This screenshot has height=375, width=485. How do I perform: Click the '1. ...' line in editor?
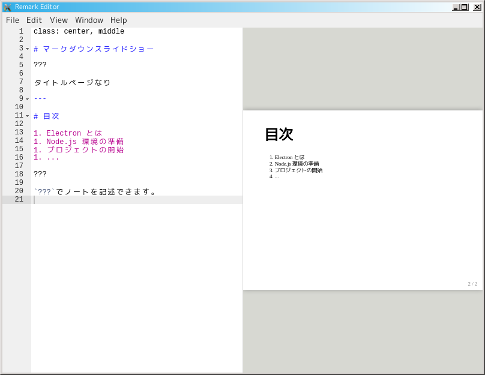[46, 158]
